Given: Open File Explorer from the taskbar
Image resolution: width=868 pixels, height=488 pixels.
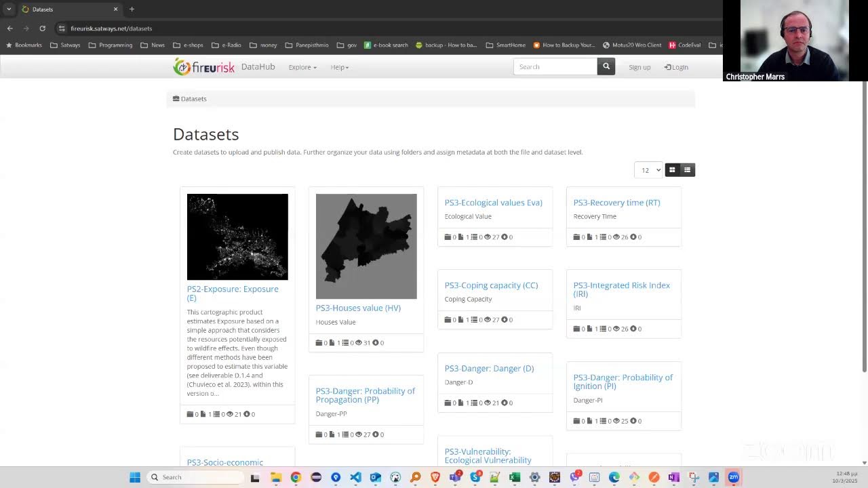Looking at the screenshot, I should [x=276, y=477].
